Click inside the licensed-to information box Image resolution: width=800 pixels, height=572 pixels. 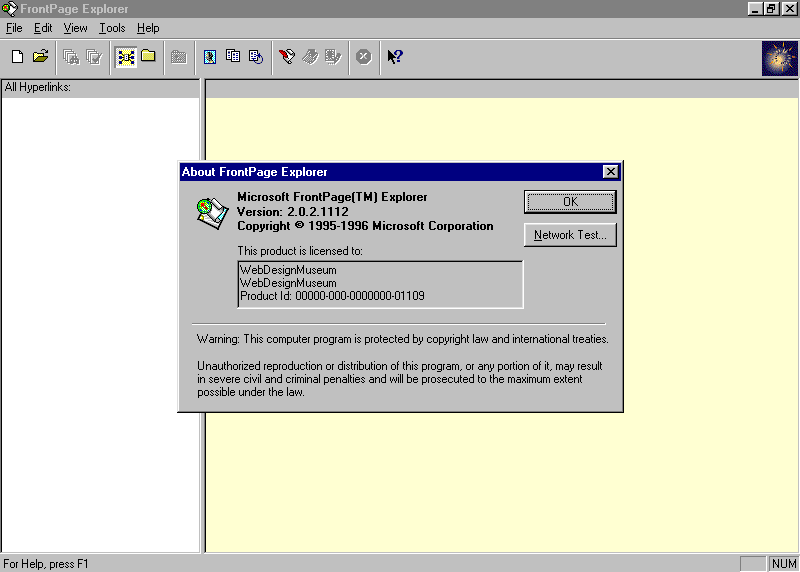pos(380,284)
